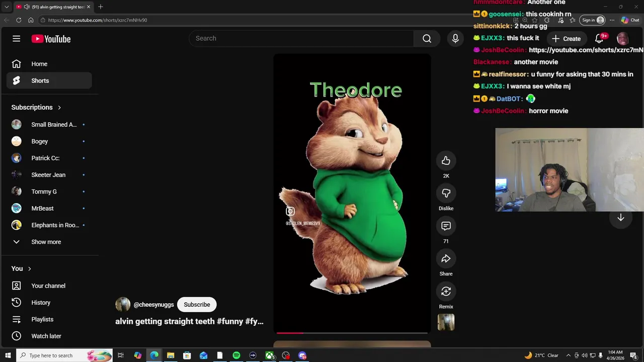The image size is (644, 362).
Task: Open the @cheesynuggs channel avatar
Action: pos(122,305)
